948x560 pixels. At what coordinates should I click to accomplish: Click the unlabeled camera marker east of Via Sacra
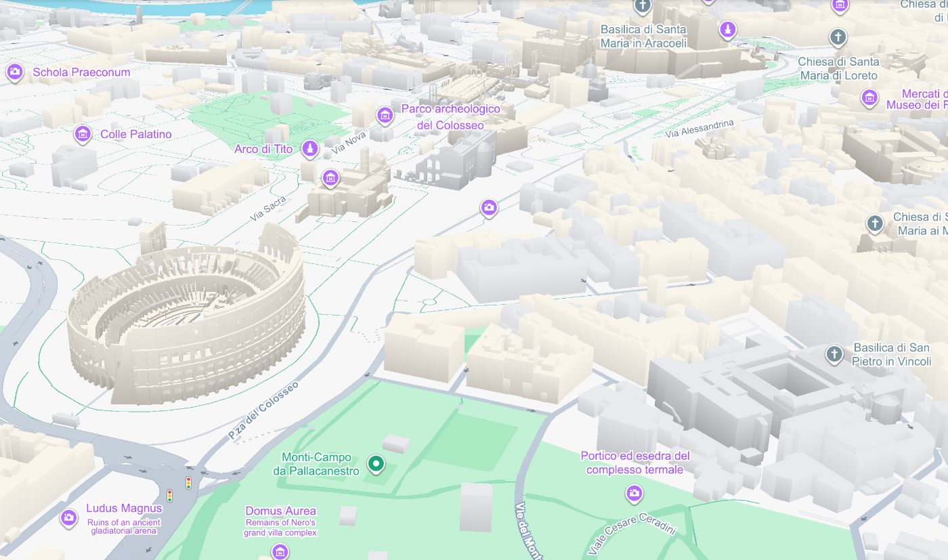coord(489,208)
